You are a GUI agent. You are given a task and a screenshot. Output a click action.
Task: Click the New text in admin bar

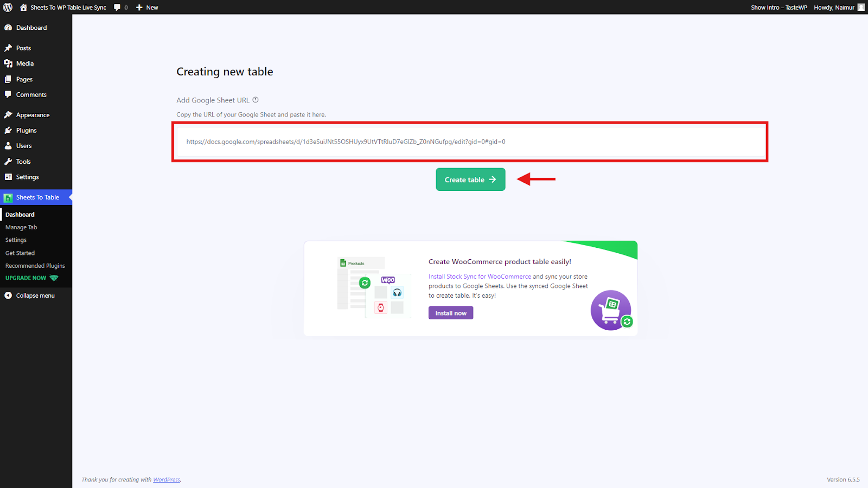(x=152, y=8)
